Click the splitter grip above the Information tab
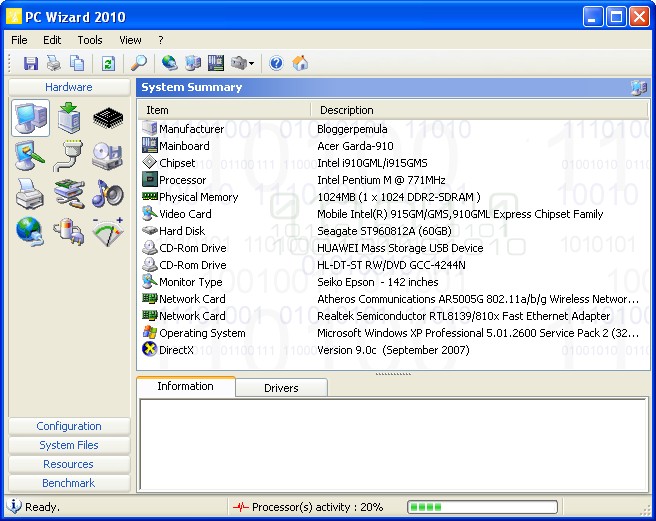The image size is (656, 521). 393,374
